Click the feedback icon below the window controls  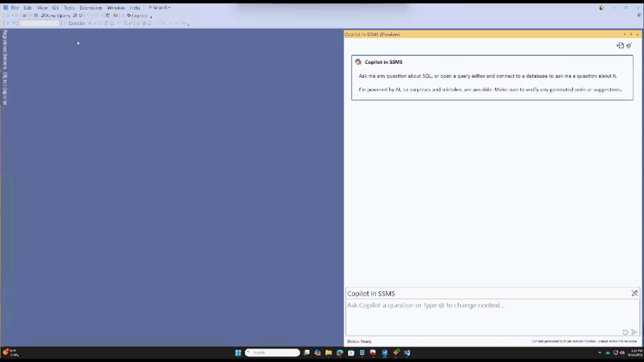pos(639,15)
